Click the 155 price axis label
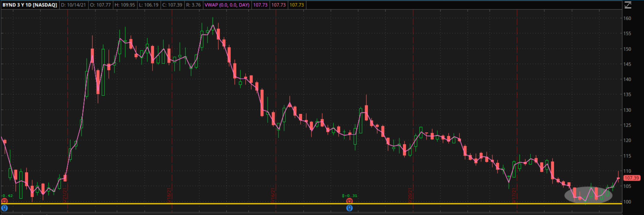Screen dimensions: 644x215 627,33
